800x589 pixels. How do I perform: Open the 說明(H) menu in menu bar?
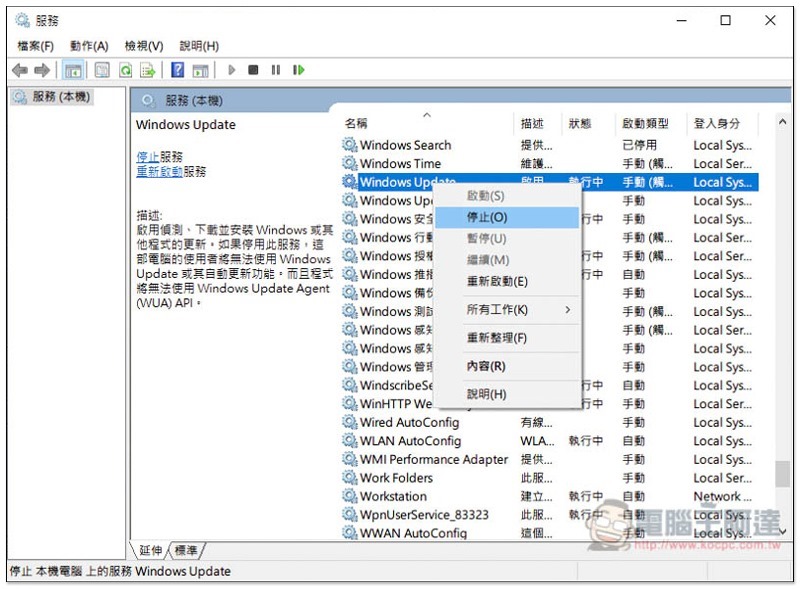tap(199, 46)
